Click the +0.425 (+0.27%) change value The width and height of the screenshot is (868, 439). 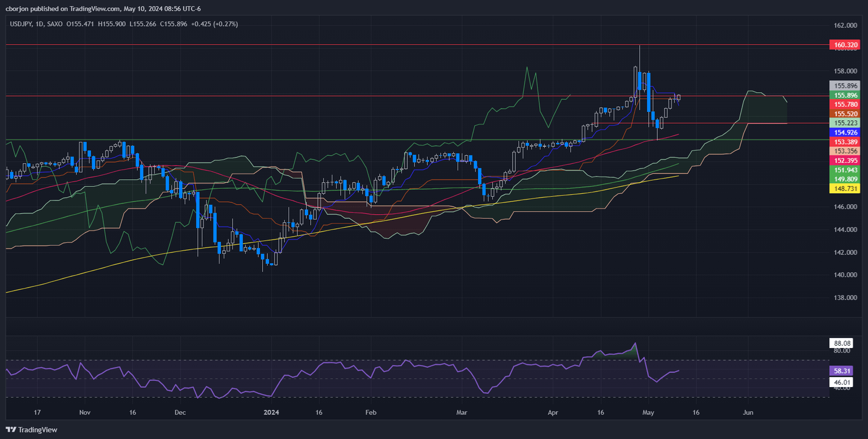[x=215, y=24]
